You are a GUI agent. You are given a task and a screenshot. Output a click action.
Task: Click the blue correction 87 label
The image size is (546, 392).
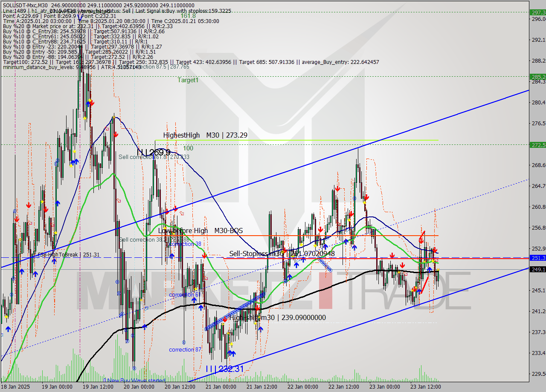point(185,350)
